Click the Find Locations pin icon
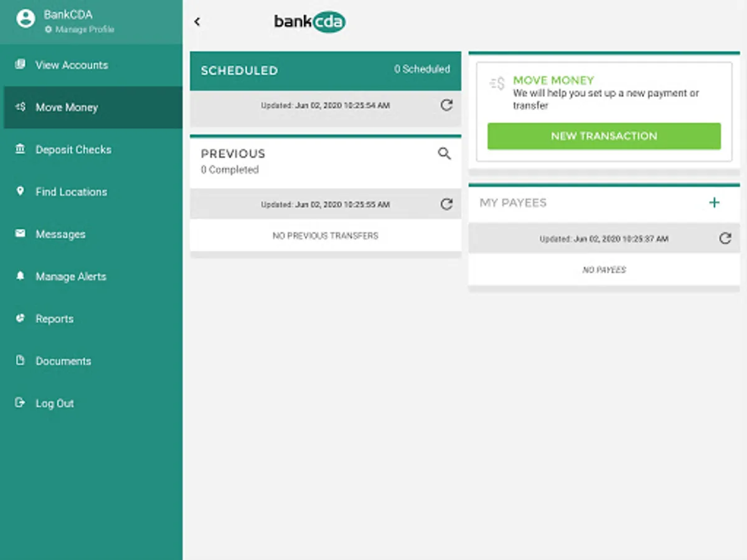This screenshot has width=747, height=560. pyautogui.click(x=21, y=191)
